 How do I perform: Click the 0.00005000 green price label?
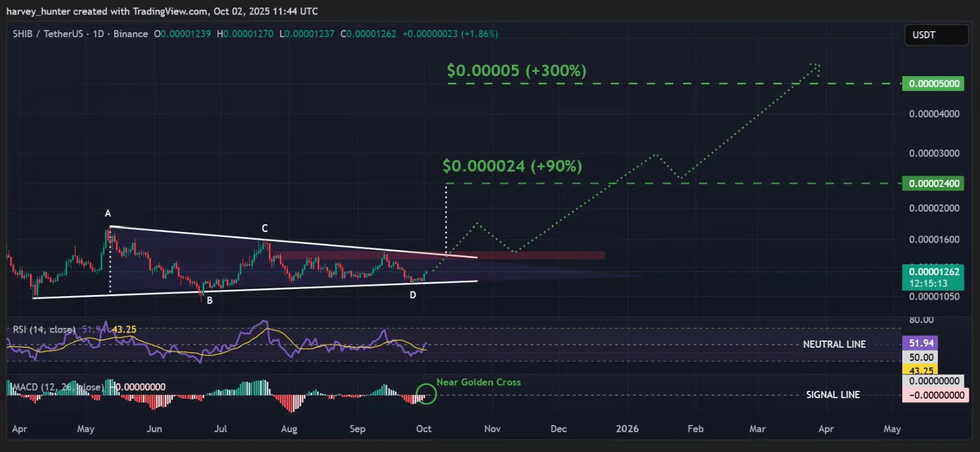click(933, 83)
